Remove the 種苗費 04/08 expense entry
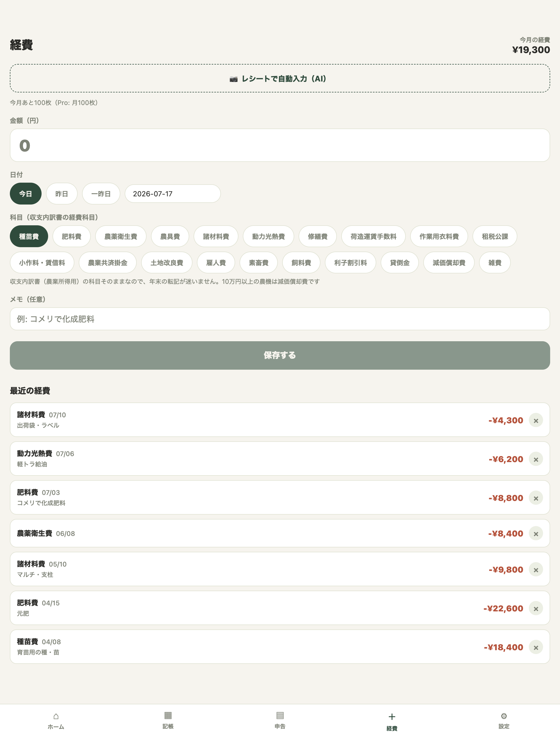Screen dimensions: 560x747 (x=536, y=647)
